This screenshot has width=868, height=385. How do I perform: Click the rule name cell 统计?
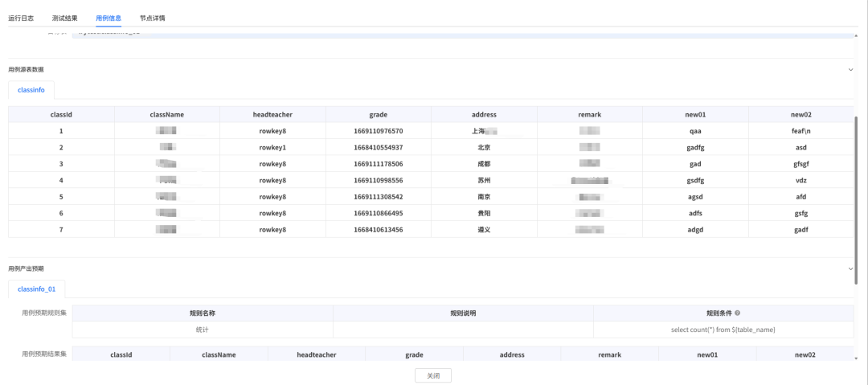203,330
